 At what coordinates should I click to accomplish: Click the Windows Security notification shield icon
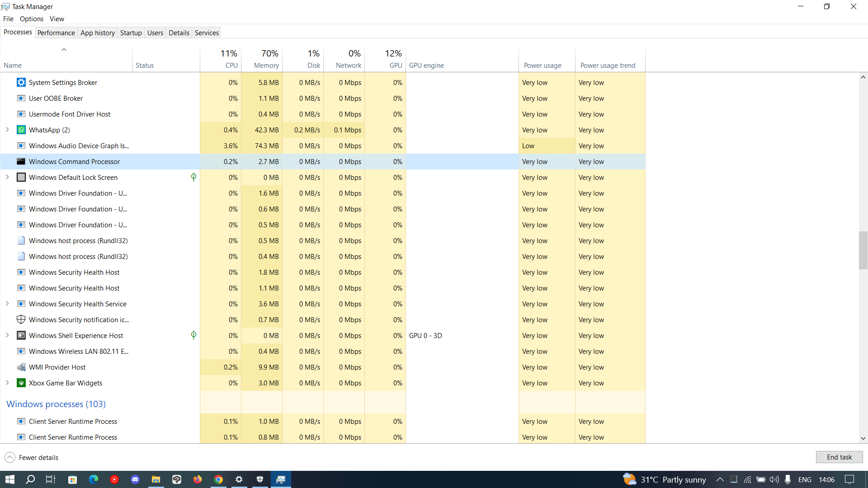pos(21,320)
